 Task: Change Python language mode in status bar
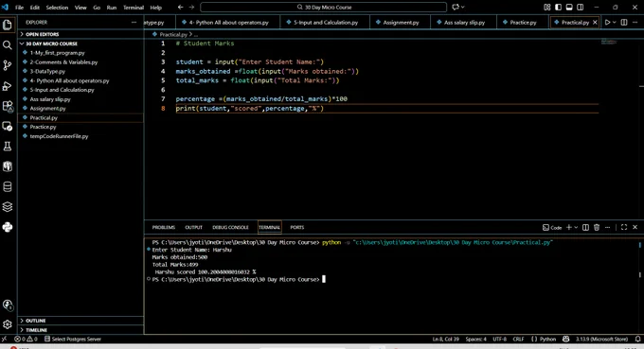pyautogui.click(x=547, y=340)
